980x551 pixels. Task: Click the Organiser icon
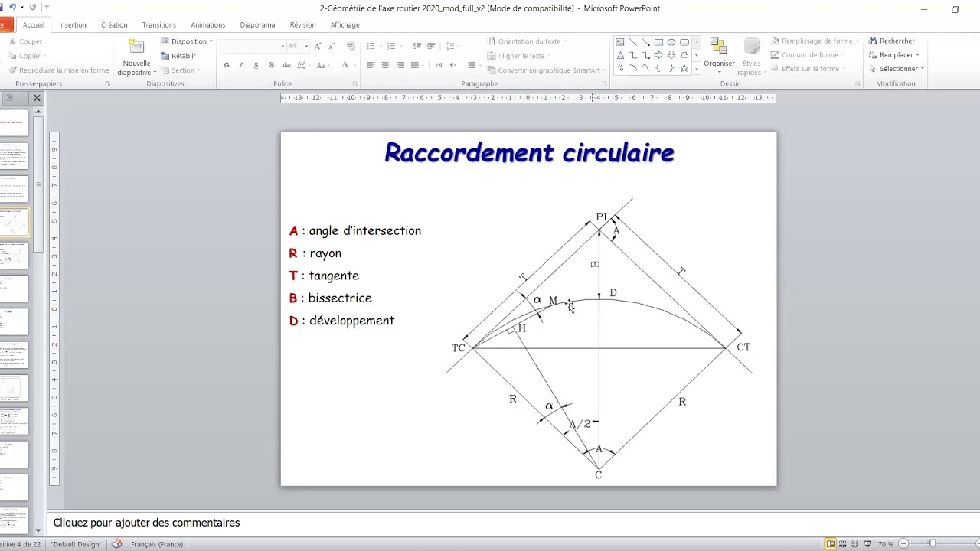click(719, 47)
